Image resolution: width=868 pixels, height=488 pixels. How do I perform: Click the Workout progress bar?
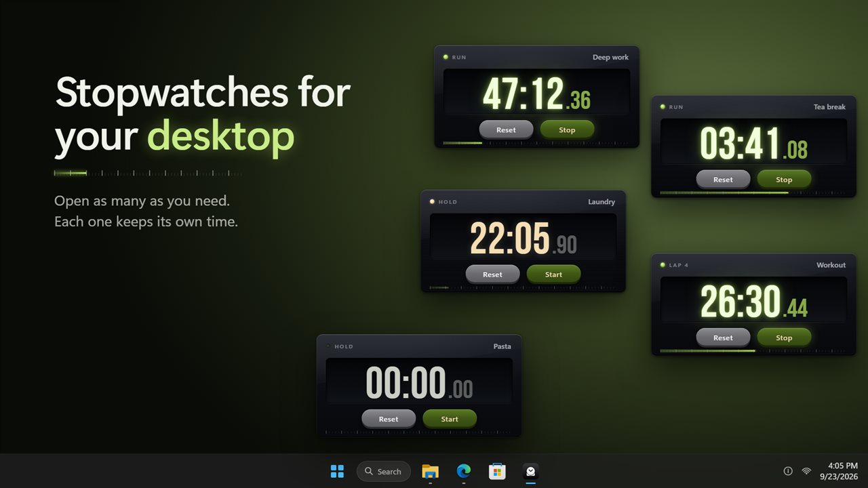753,351
